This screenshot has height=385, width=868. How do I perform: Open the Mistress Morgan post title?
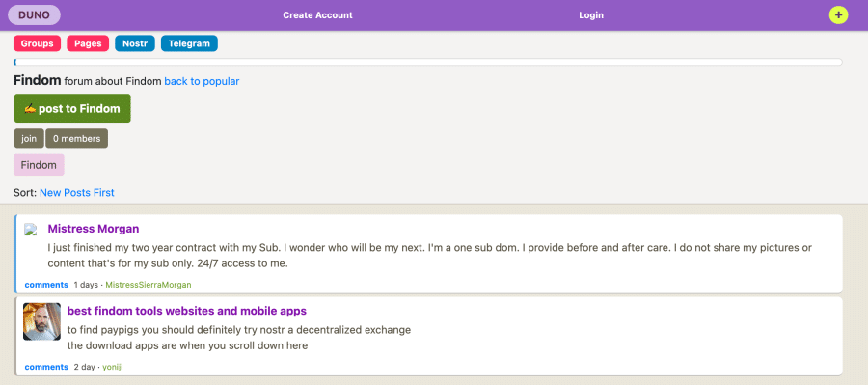(94, 229)
